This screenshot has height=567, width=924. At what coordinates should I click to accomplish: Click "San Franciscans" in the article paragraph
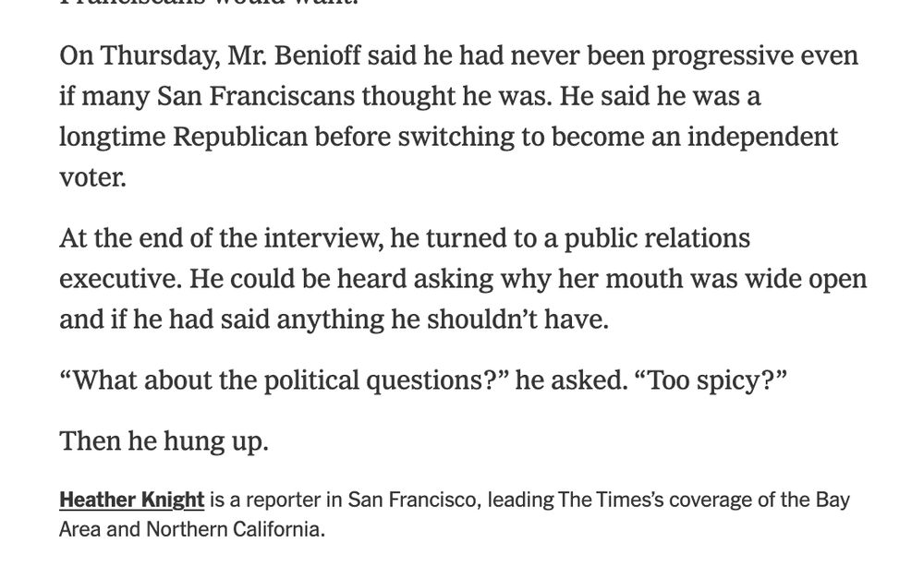pyautogui.click(x=256, y=96)
